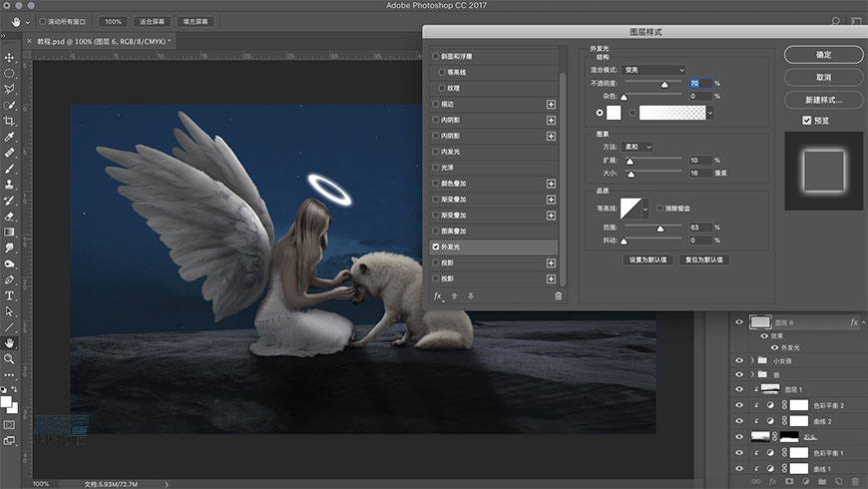868x489 pixels.
Task: Click 不透明度 opacity slider handle
Action: [664, 84]
